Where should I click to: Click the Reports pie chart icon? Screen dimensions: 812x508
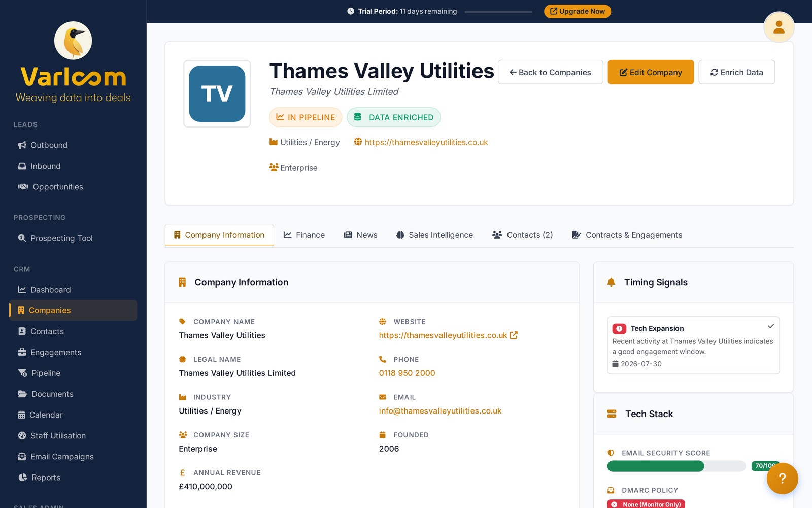22,478
